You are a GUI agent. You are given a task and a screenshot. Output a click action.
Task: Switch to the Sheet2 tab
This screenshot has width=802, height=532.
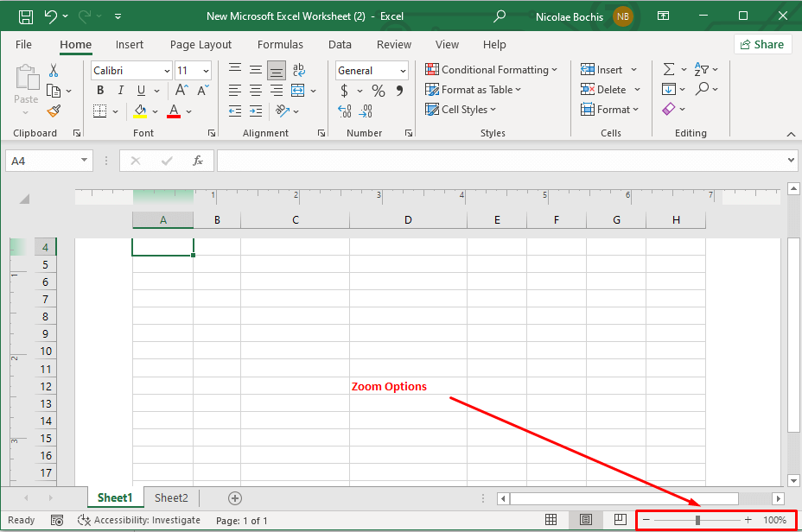tap(171, 498)
